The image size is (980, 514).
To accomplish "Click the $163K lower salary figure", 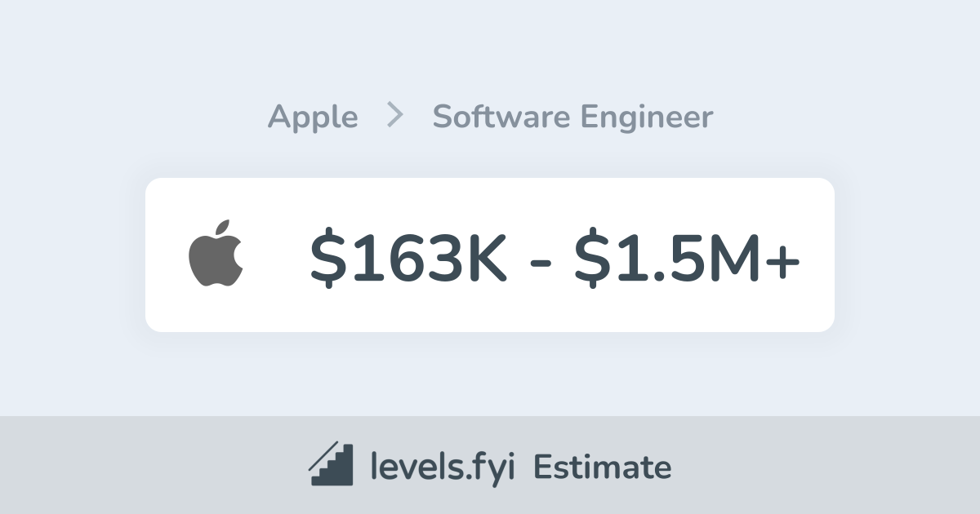I will click(408, 255).
